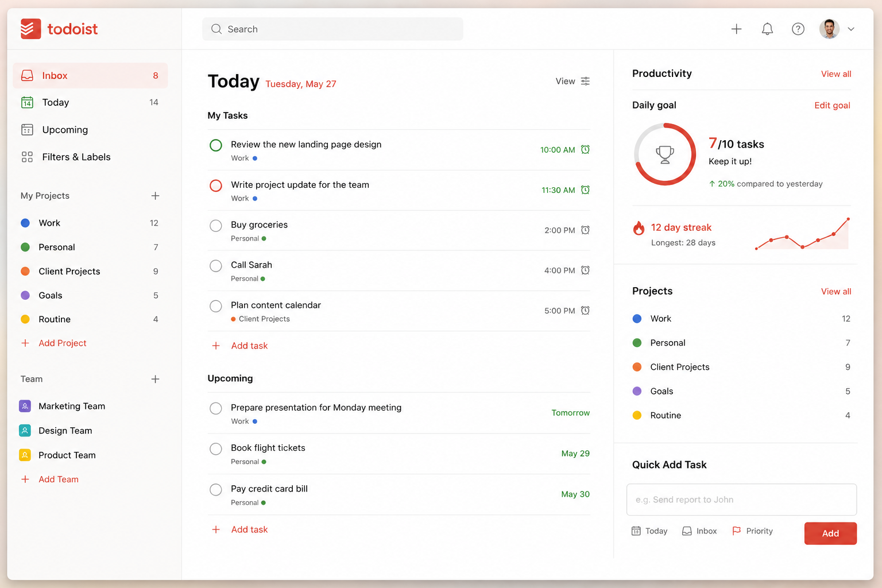The image size is (882, 588).
Task: Click the flame streak icon
Action: [x=639, y=228]
